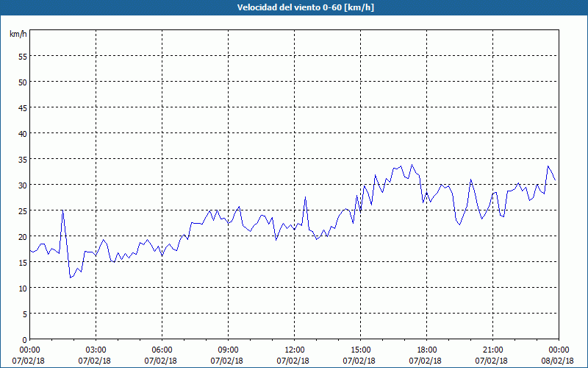The width and height of the screenshot is (588, 368).
Task: Click the '18:00' time label on the x-axis
Action: click(x=427, y=350)
